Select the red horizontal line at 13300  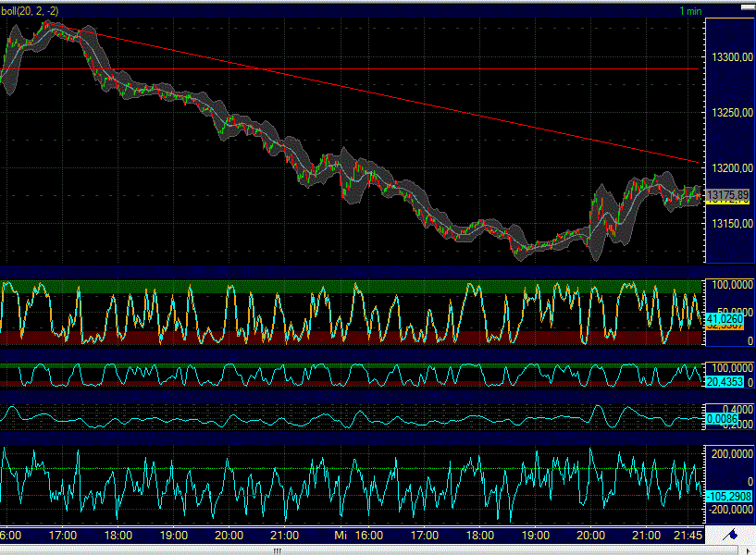(x=370, y=69)
